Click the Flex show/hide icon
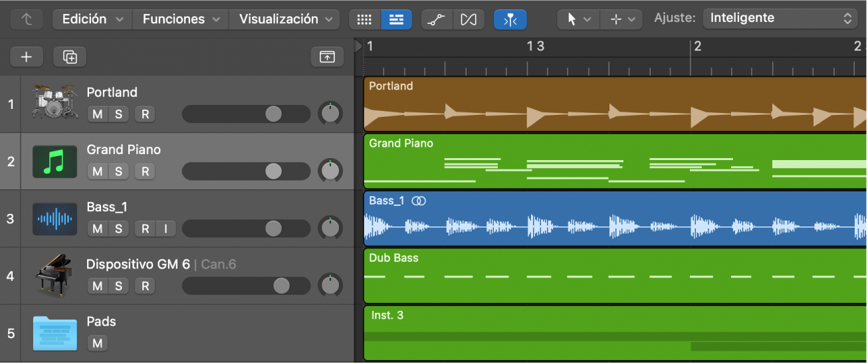The height and width of the screenshot is (364, 868). pyautogui.click(x=469, y=19)
